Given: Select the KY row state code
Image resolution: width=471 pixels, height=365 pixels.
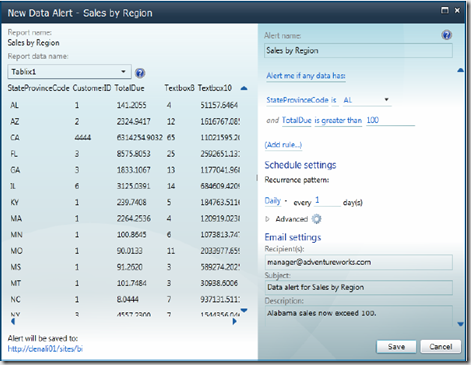Looking at the screenshot, I should pos(15,202).
